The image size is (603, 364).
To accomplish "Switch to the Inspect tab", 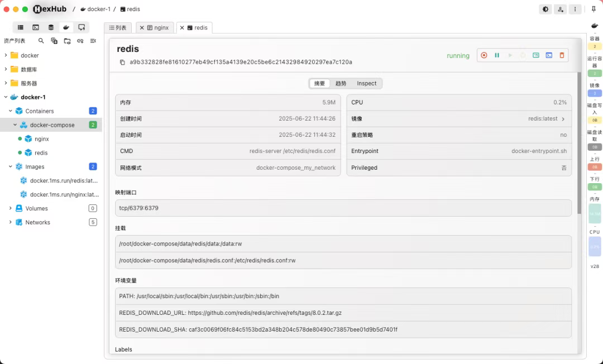I will (x=366, y=83).
